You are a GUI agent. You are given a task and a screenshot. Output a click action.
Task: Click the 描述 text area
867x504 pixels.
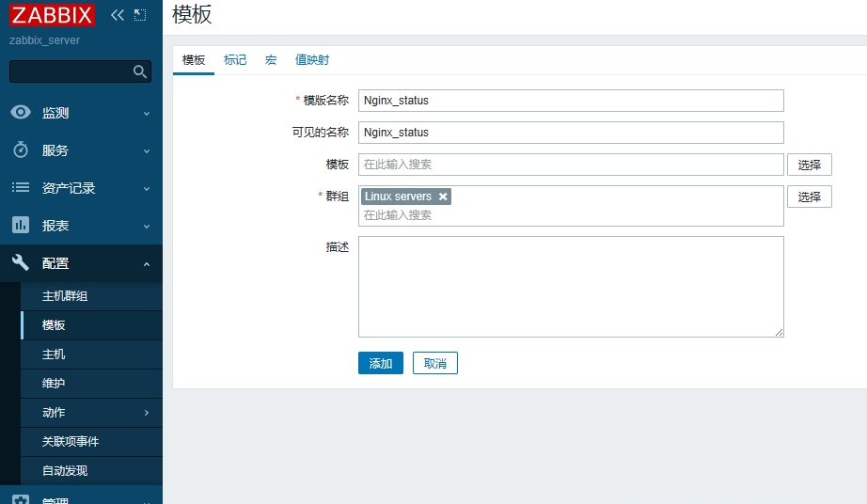point(571,286)
